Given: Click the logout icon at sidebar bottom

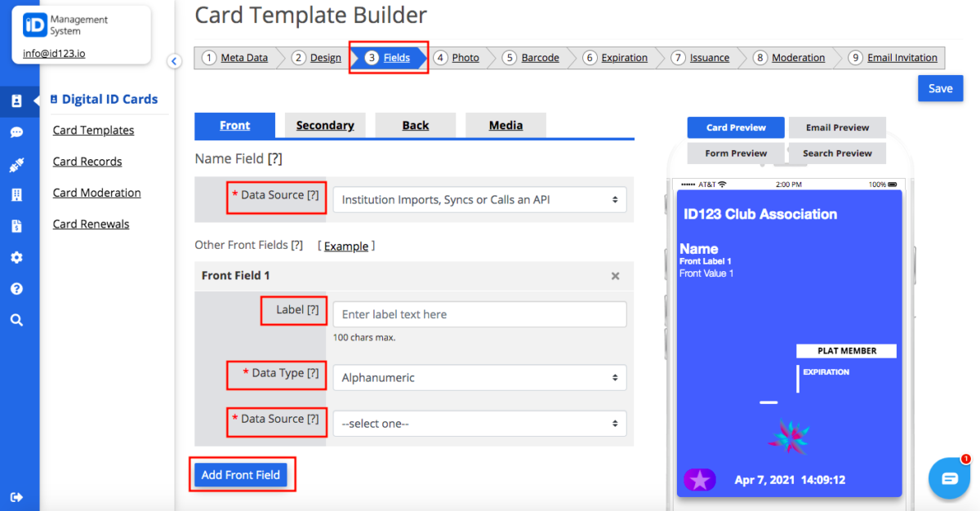Looking at the screenshot, I should [x=16, y=496].
